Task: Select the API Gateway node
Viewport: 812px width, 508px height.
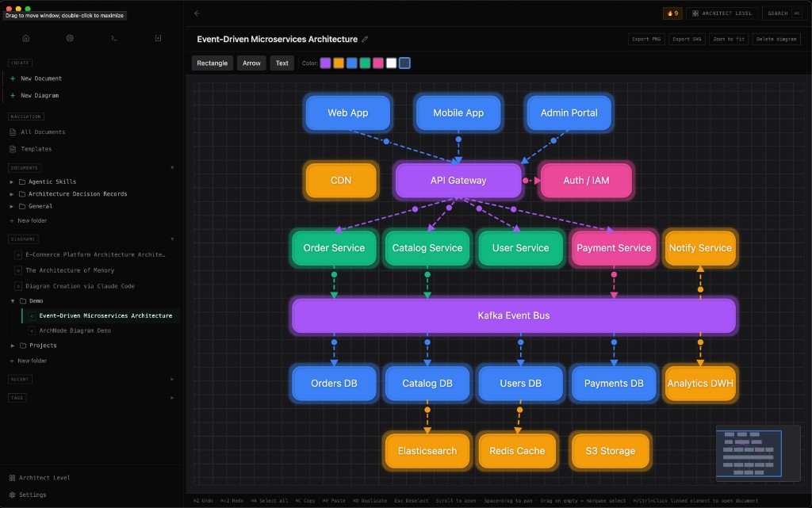Action: (458, 181)
